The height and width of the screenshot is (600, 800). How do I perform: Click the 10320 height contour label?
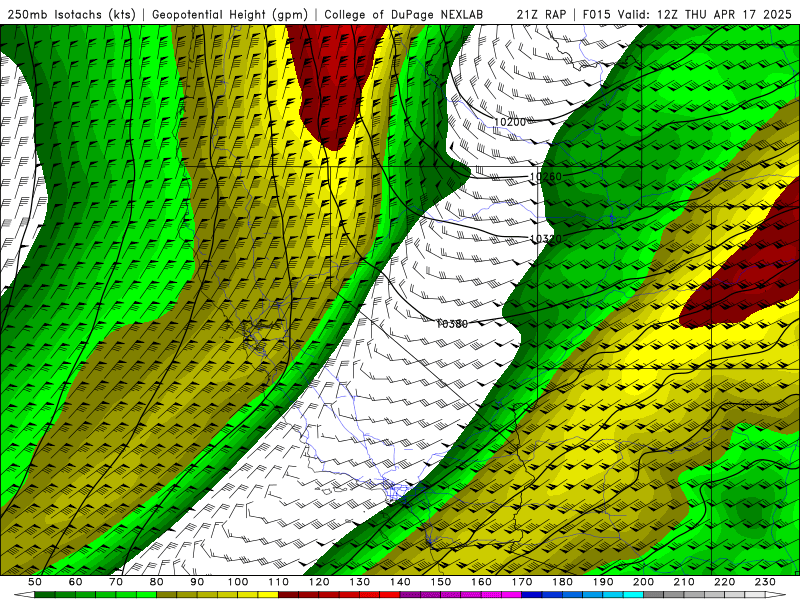click(545, 239)
